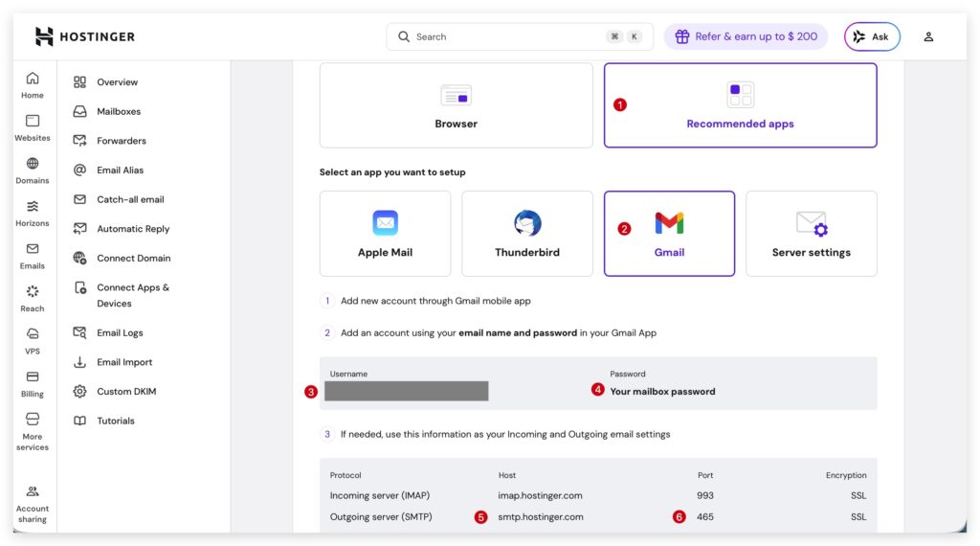The image size is (980, 546).
Task: Open Account sharing in sidebar
Action: (33, 504)
